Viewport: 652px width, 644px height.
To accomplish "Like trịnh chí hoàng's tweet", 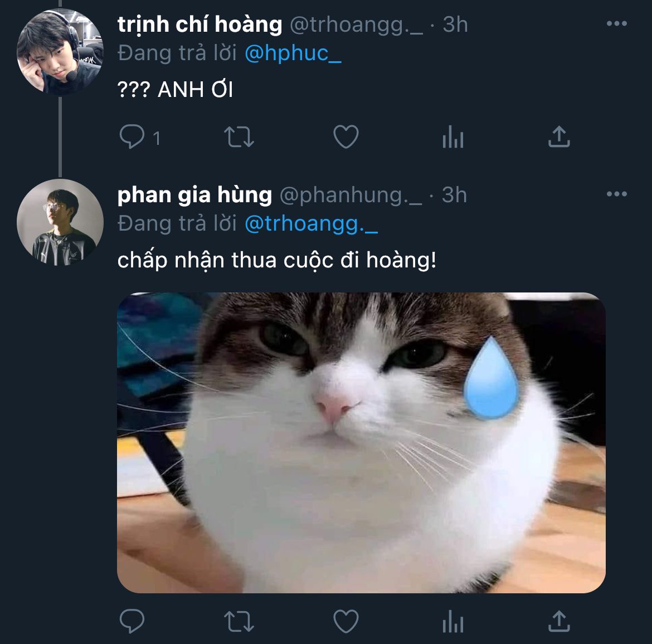I will point(346,137).
